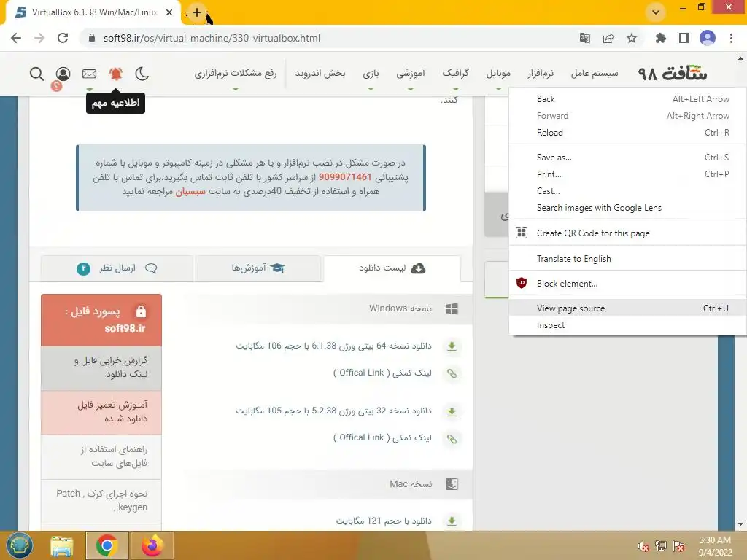The height and width of the screenshot is (560, 747).
Task: Switch to the لیست دانلود tab
Action: click(x=392, y=268)
